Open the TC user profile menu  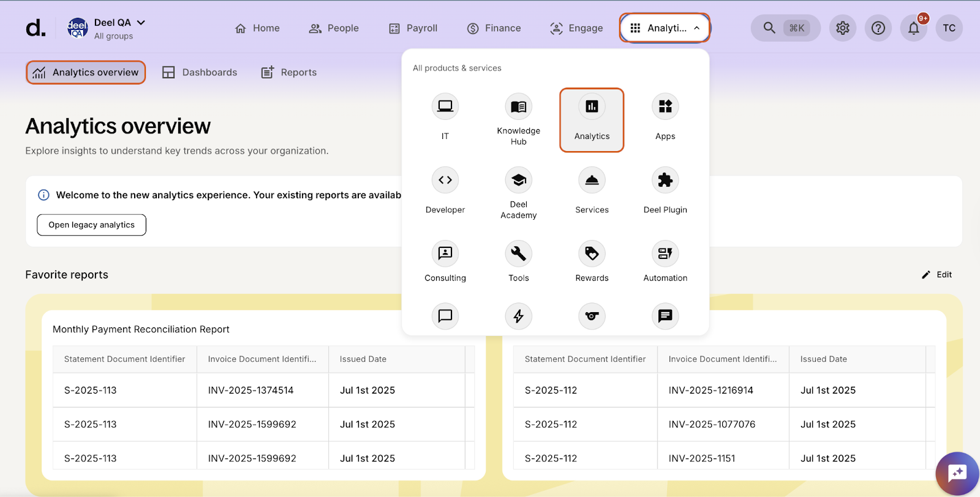coord(949,28)
